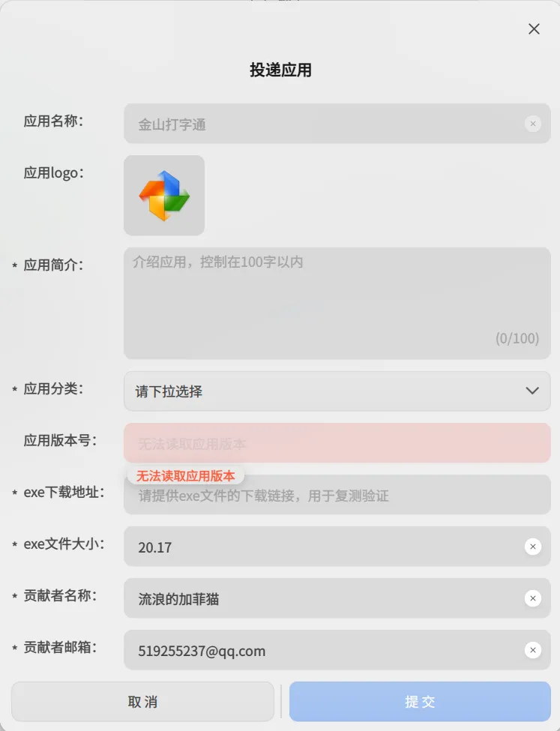This screenshot has height=731, width=560.
Task: Expand the app category selection list
Action: tap(337, 391)
